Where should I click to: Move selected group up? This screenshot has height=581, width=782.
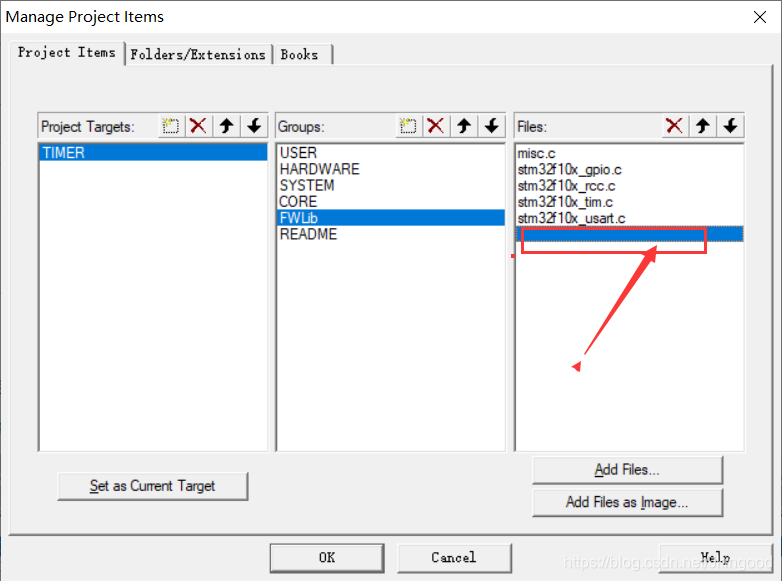click(464, 126)
